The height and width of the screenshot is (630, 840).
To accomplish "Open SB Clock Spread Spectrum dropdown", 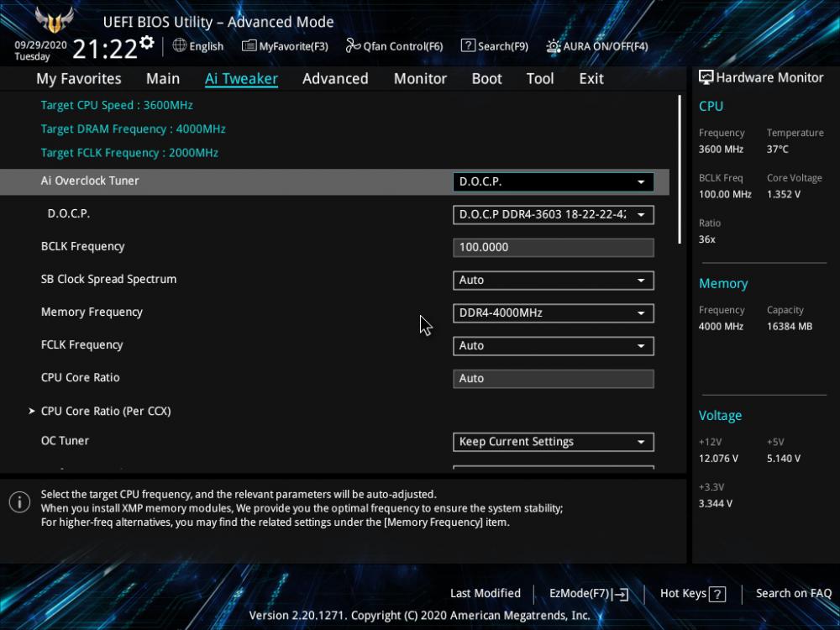I will 554,281.
